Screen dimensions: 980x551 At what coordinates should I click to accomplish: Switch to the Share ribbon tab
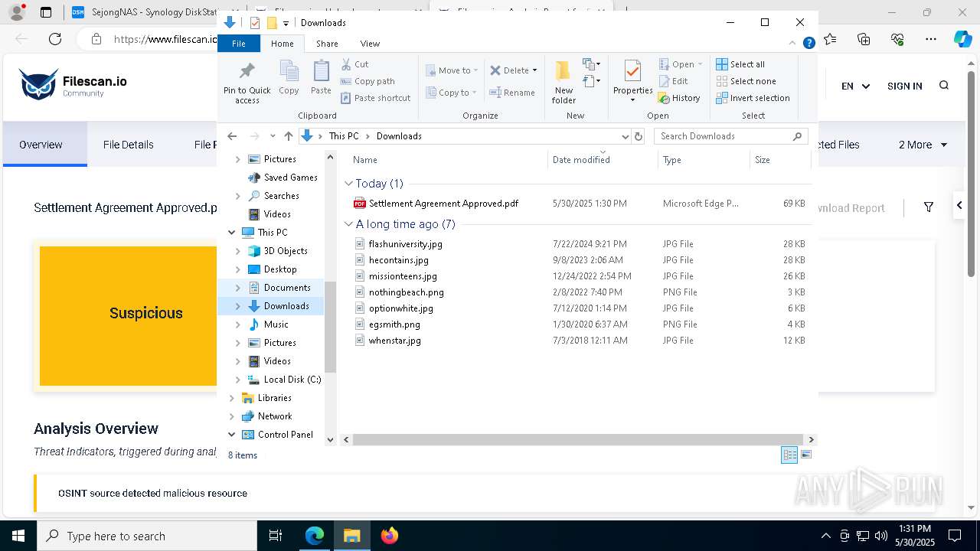[x=327, y=44]
